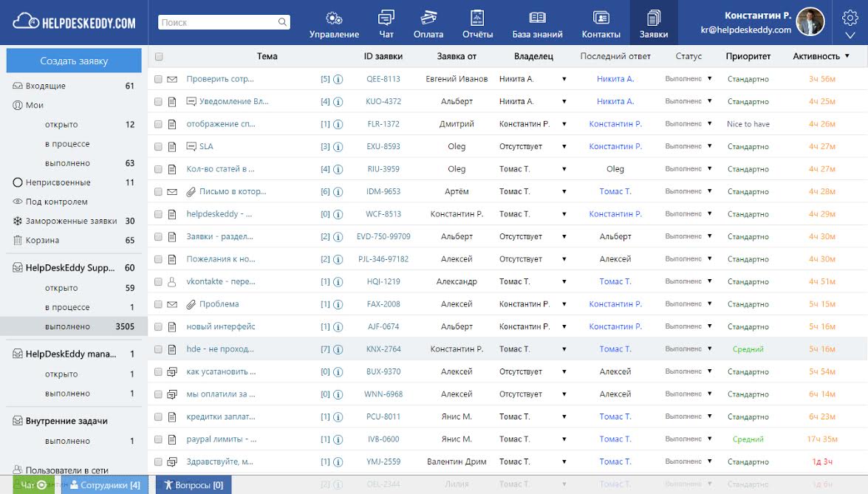Open the status dropdown for the hde ticket
Image resolution: width=868 pixels, height=494 pixels.
click(709, 348)
